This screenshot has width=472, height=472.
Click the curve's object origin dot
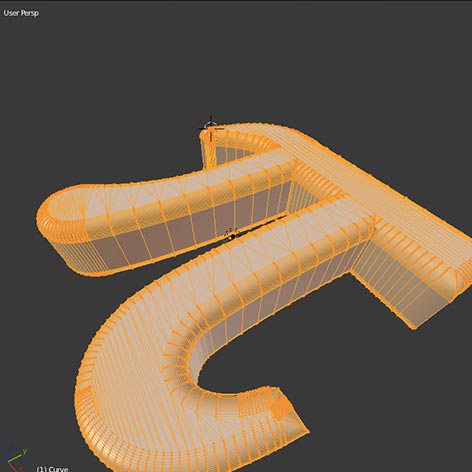[231, 237]
